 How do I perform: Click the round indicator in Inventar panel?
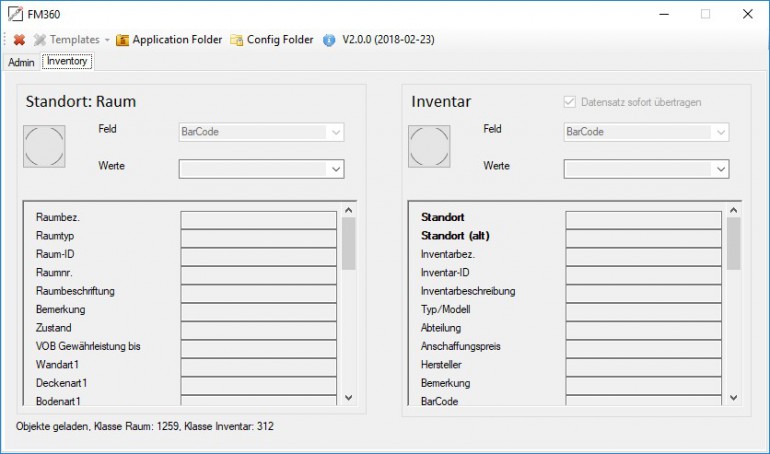coord(429,147)
